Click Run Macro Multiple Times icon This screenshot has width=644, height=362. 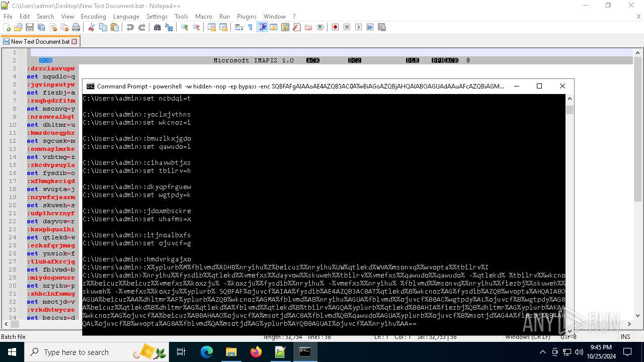pos(370,27)
